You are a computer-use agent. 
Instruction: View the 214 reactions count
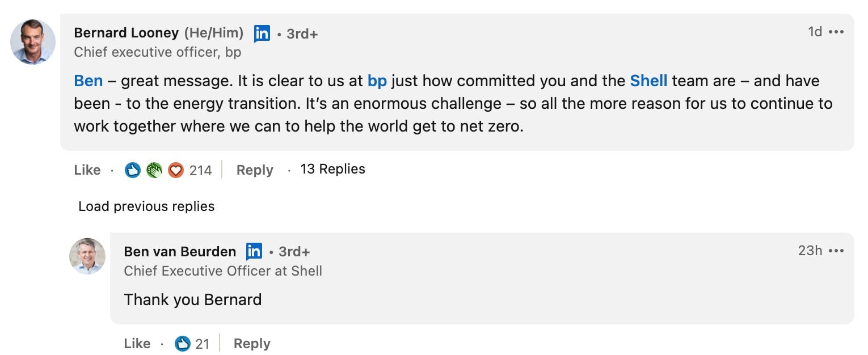click(x=200, y=171)
